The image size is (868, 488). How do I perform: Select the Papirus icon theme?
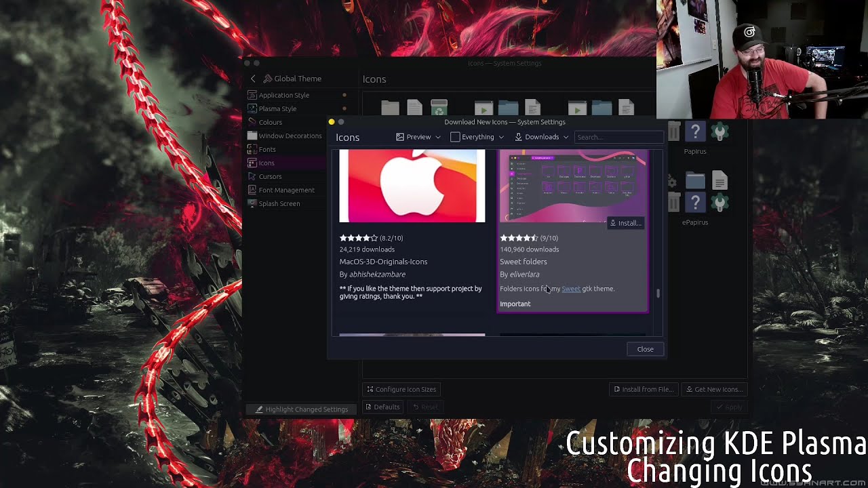point(695,151)
